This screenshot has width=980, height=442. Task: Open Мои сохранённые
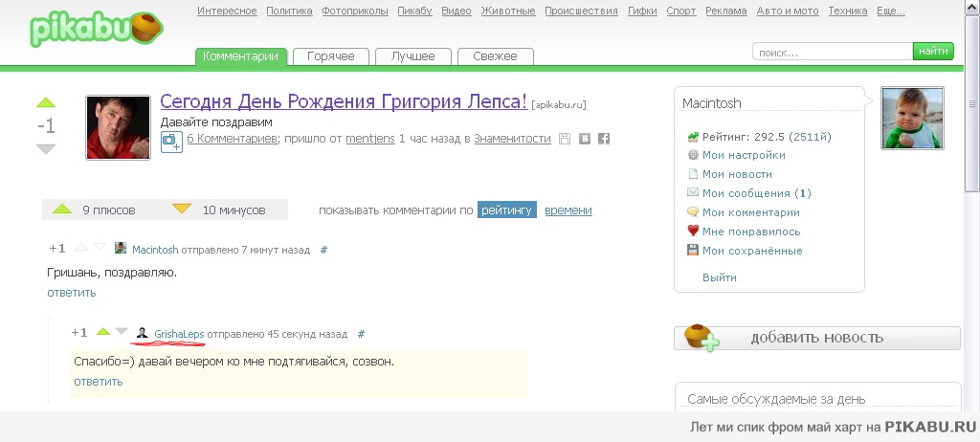(x=752, y=251)
